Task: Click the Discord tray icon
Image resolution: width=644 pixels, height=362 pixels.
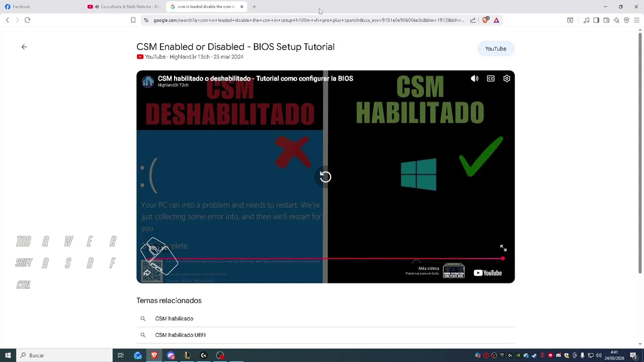Action: tap(558, 355)
